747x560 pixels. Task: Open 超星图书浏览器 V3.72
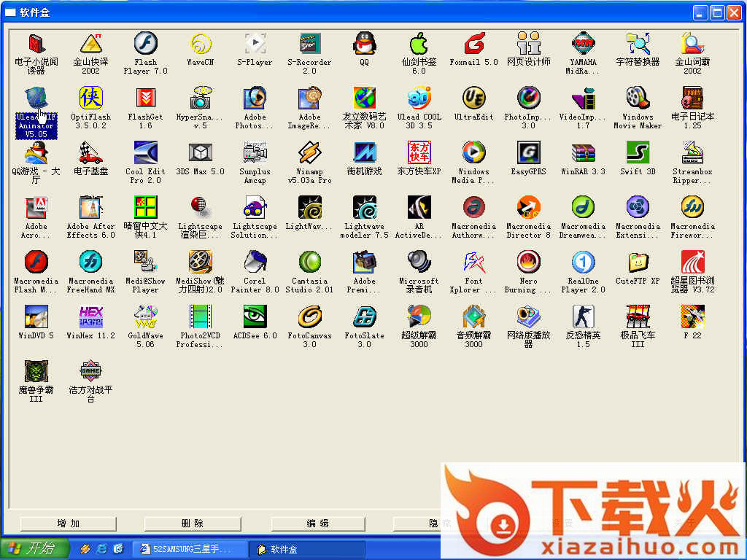point(692,262)
